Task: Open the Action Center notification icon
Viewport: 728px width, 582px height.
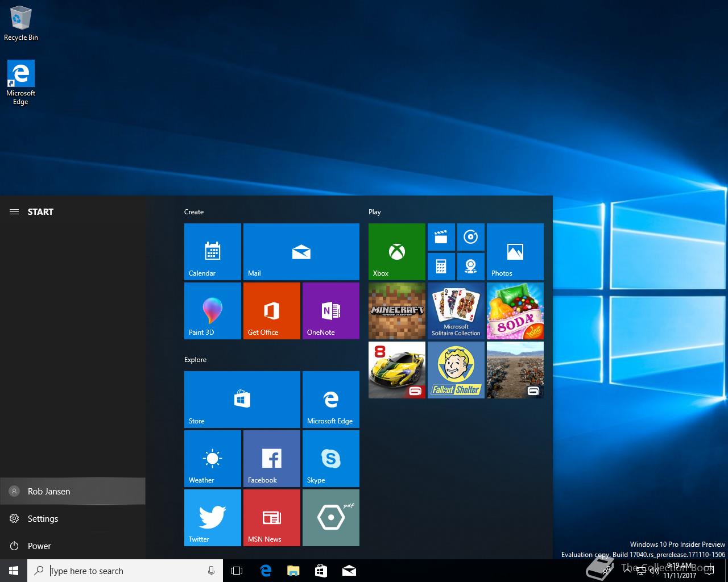Action: tap(709, 571)
